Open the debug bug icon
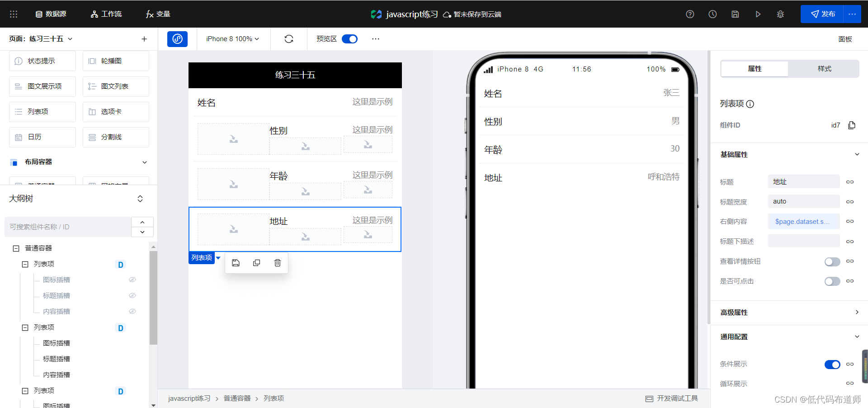Viewport: 868px width, 408px height. click(x=780, y=14)
